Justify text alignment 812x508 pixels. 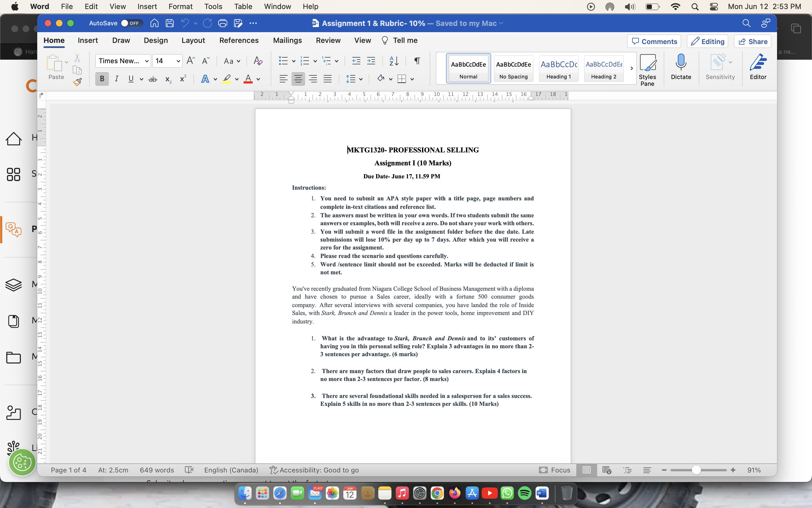click(x=328, y=79)
